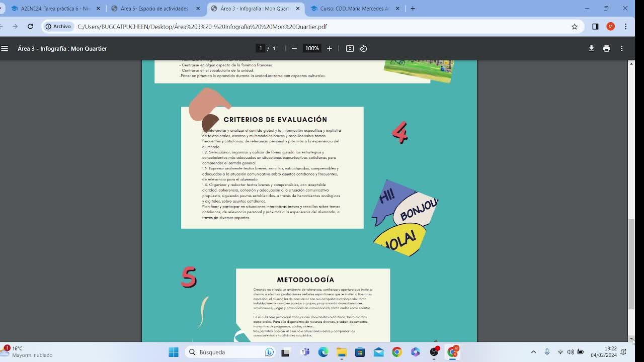
Task: Launch Microsoft Edge from the taskbar
Action: tap(323, 352)
